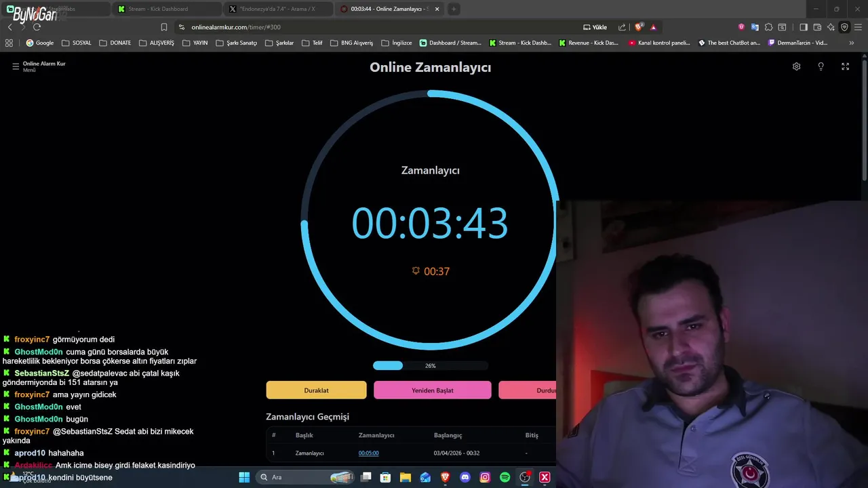Open the Brave wallet icon
This screenshot has width=868, height=488.
point(817,27)
